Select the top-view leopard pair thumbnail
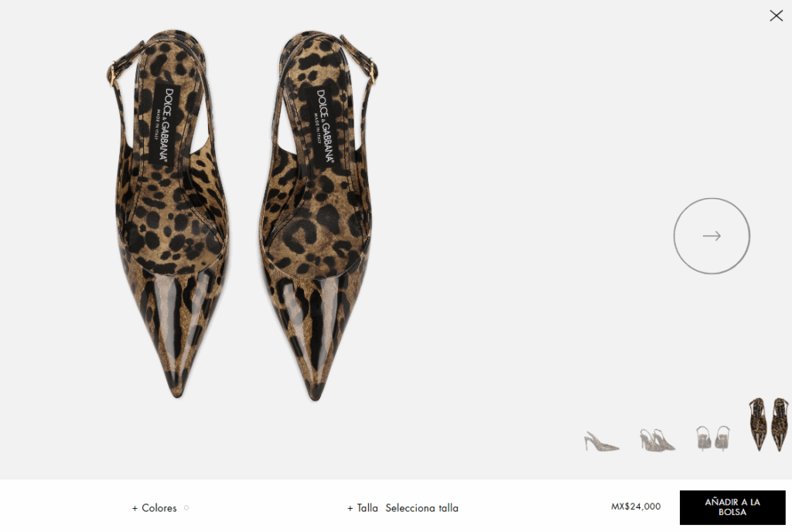The image size is (792, 532). tap(769, 424)
